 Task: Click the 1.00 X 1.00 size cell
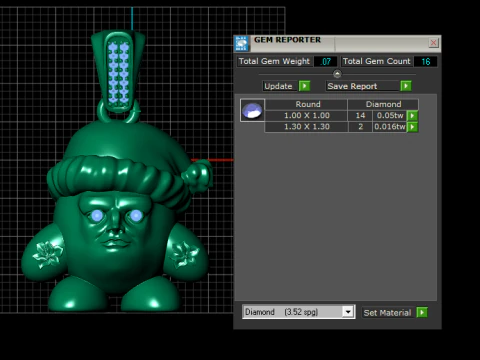pos(306,116)
